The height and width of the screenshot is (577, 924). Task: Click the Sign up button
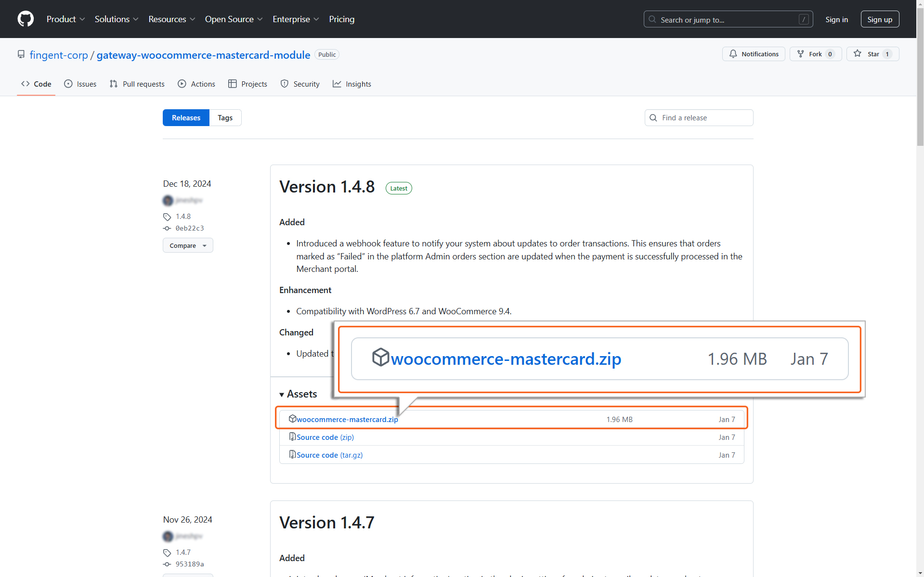pyautogui.click(x=880, y=19)
